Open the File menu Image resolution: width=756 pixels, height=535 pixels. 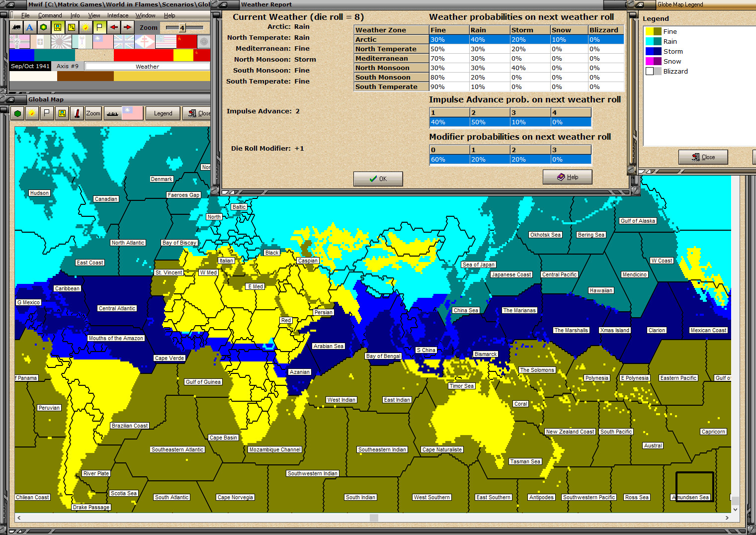tap(25, 15)
